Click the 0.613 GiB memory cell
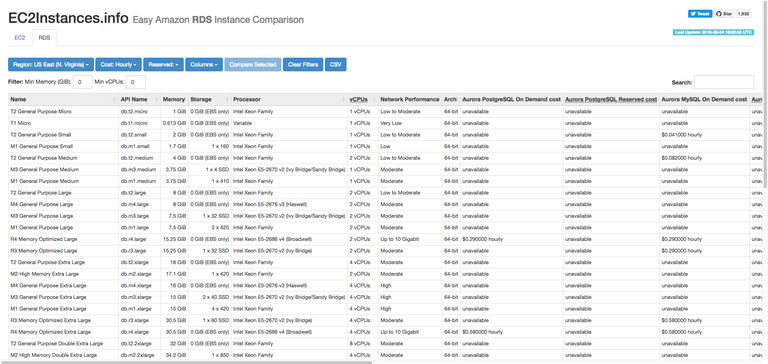The height and width of the screenshot is (364, 768). 174,123
